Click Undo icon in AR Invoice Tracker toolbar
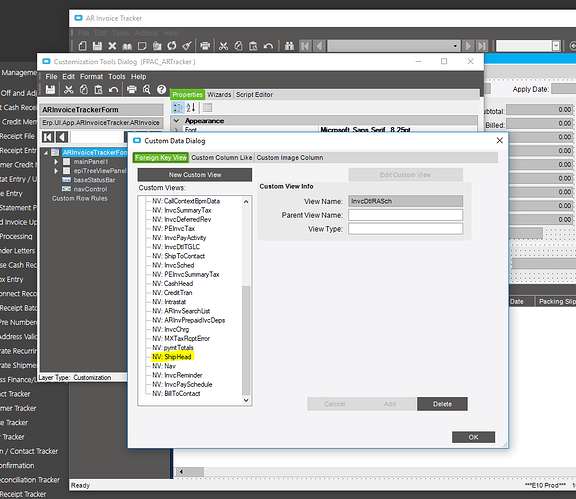This screenshot has height=499, width=576. coord(268,46)
